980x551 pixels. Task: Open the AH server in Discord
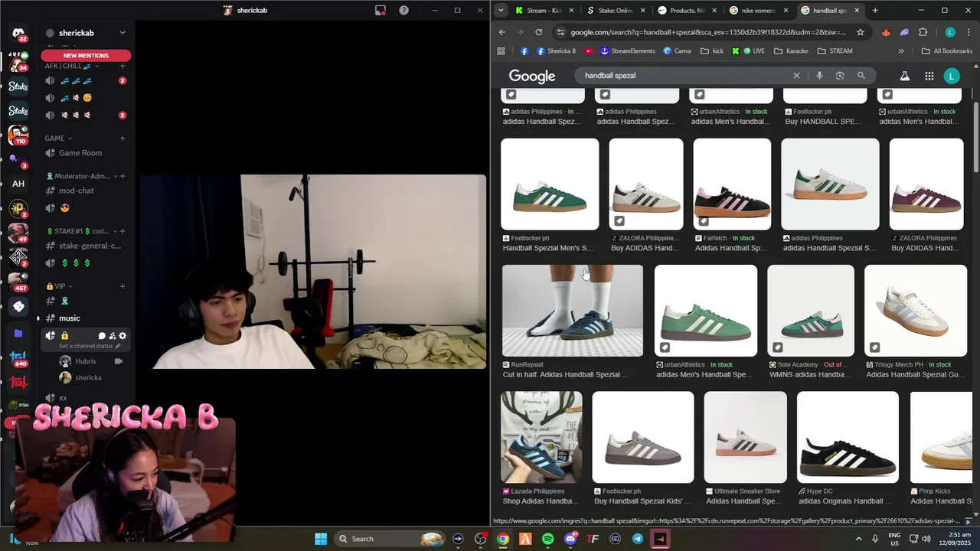(x=18, y=184)
